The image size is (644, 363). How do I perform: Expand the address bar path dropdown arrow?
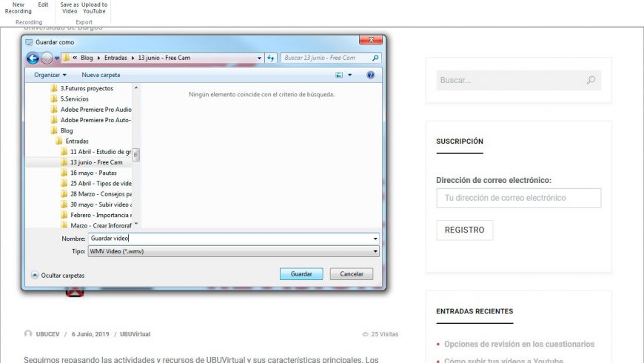point(259,58)
